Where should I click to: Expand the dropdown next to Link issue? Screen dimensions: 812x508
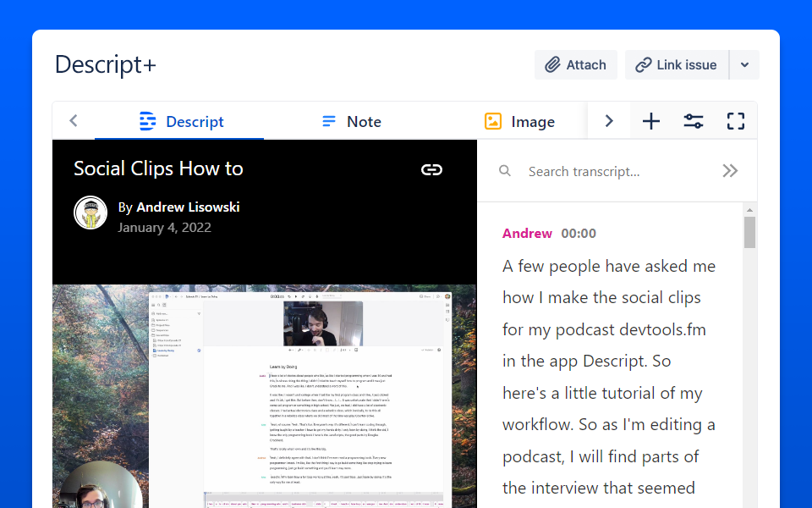pos(744,65)
